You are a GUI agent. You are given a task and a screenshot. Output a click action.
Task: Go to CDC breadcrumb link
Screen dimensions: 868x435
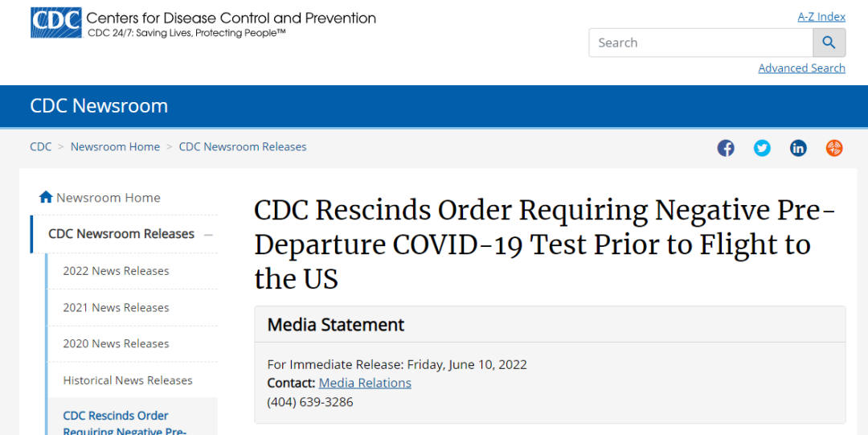tap(40, 146)
